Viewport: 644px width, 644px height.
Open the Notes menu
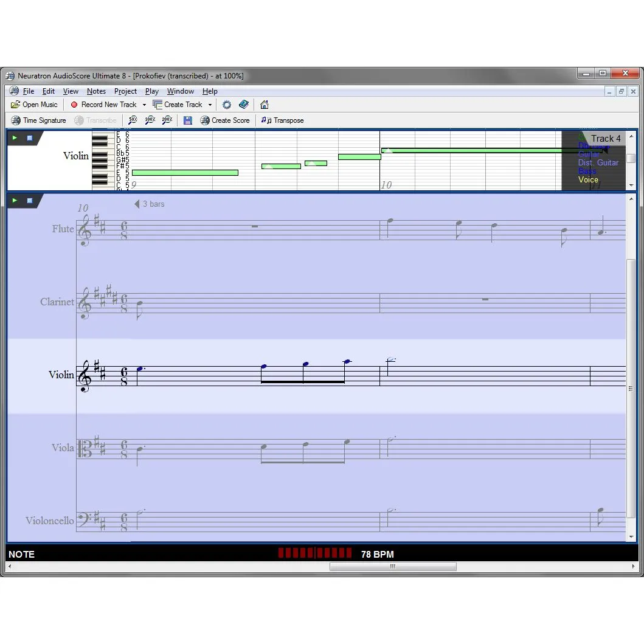(96, 91)
